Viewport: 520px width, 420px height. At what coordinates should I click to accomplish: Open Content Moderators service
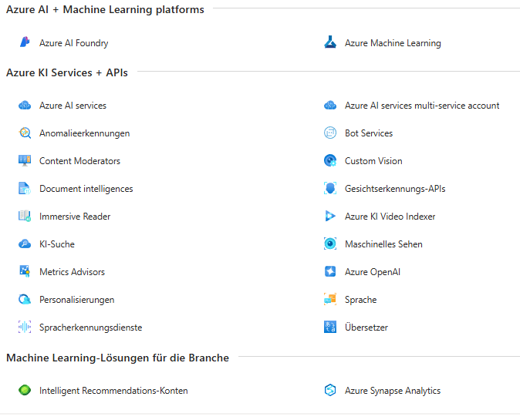click(x=79, y=161)
